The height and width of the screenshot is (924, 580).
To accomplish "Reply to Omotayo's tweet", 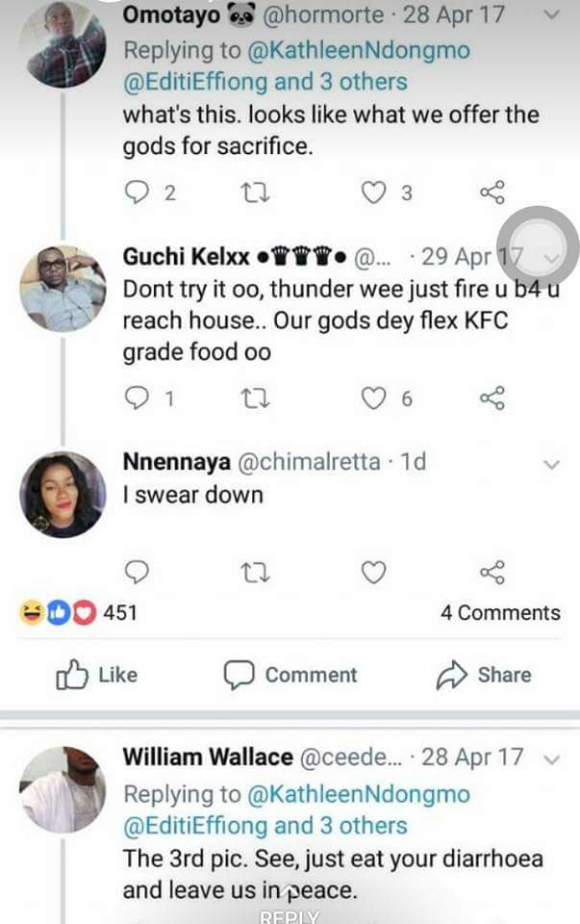I will tap(139, 192).
